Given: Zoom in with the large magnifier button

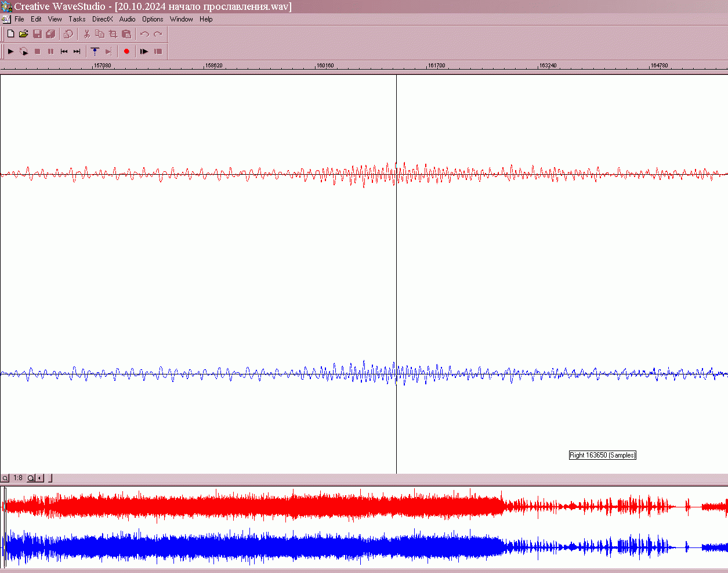Looking at the screenshot, I should (31, 478).
